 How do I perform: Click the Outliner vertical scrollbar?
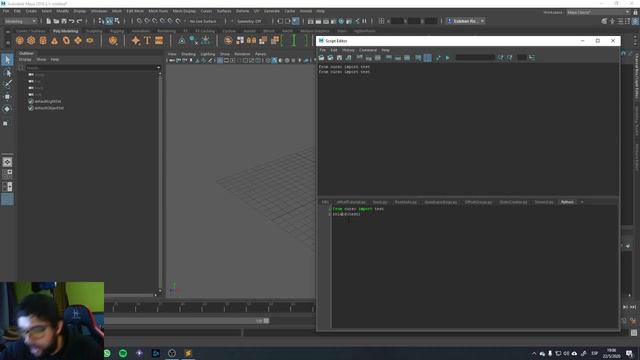160,182
